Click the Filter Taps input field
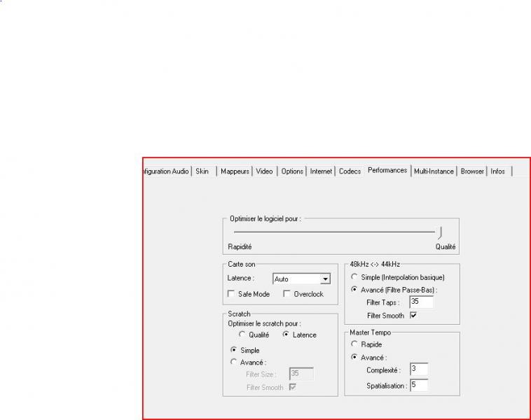Screen dimensions: 531x420 421,302
